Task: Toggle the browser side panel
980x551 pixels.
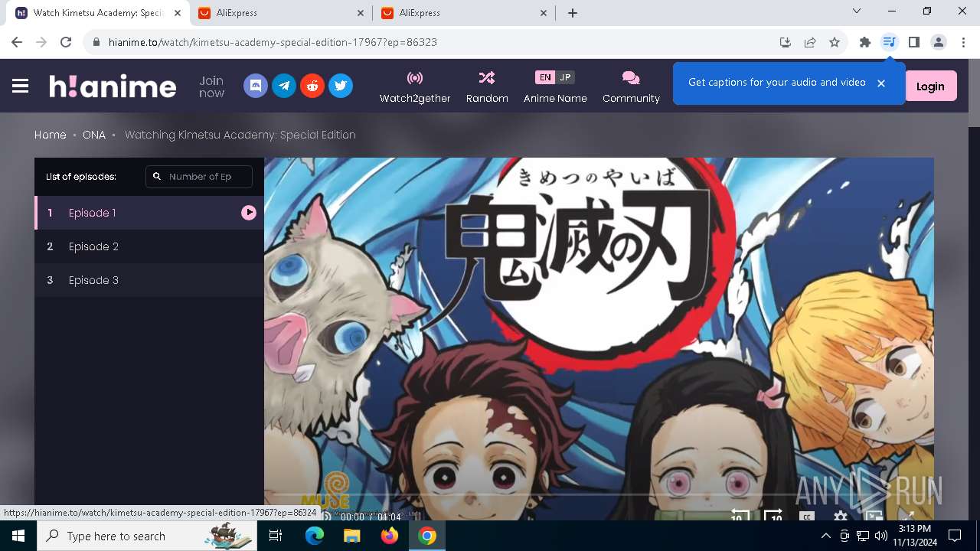Action: 914,42
